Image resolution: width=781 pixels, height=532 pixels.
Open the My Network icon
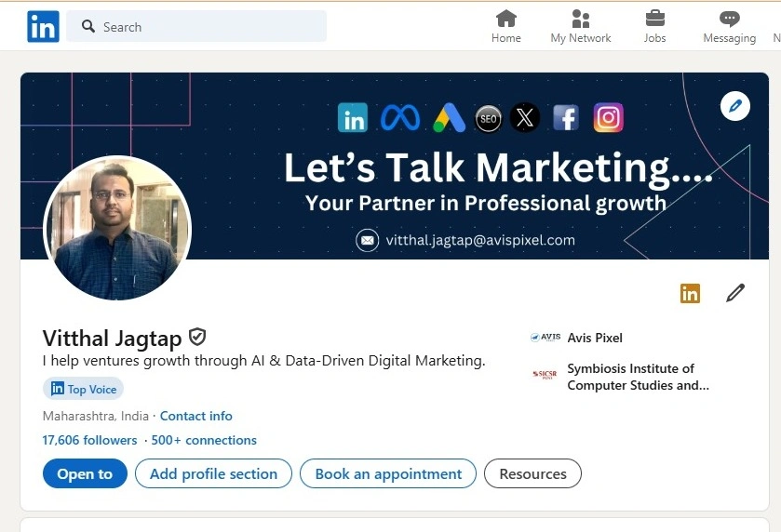[581, 19]
